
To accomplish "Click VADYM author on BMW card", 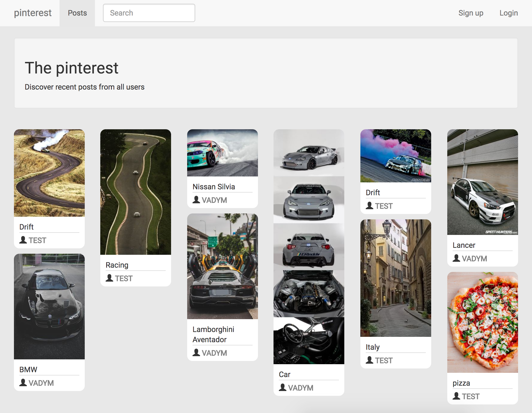I will coord(41,383).
